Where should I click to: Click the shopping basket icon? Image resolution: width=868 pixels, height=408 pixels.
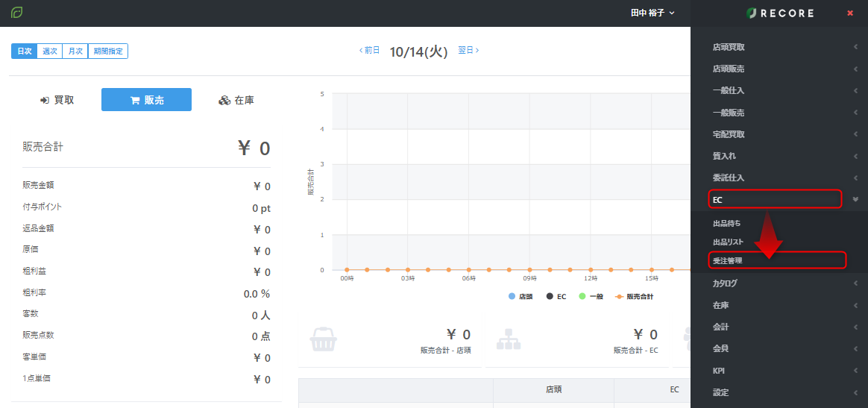pos(324,339)
